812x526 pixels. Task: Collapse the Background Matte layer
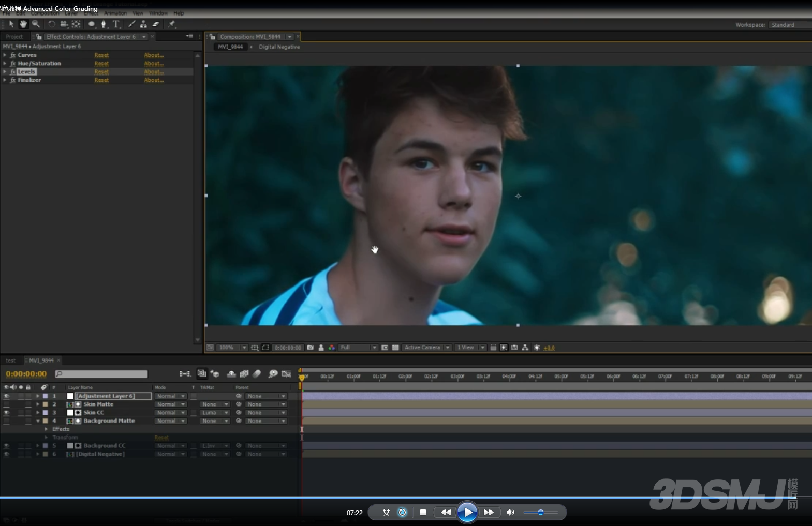click(x=38, y=421)
